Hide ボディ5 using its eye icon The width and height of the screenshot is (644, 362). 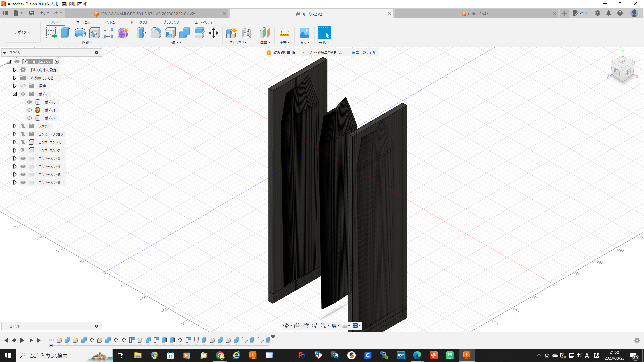[29, 102]
